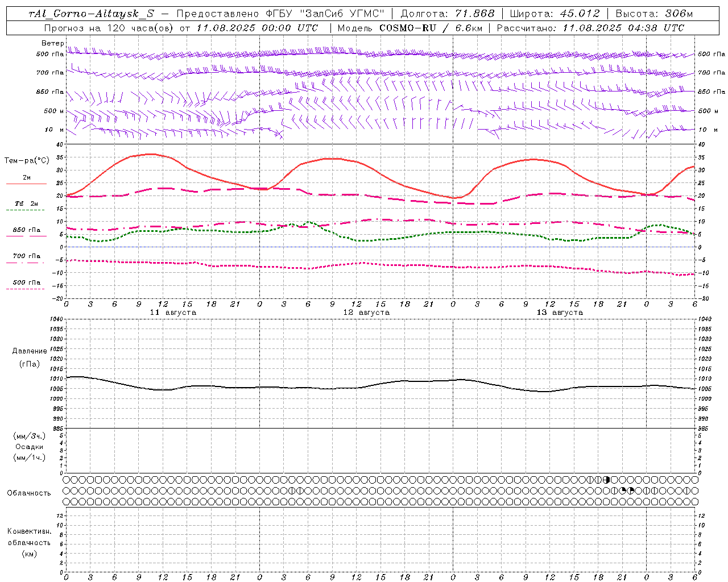Click the Облачность panel label
This screenshot has width=728, height=582.
click(x=29, y=493)
